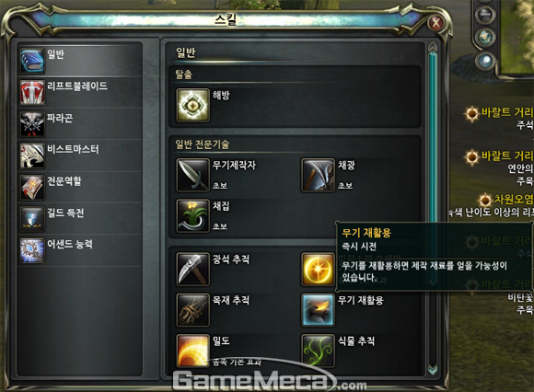The width and height of the screenshot is (534, 392).
Task: Select the 식물 추적 plant tracking icon
Action: click(318, 351)
